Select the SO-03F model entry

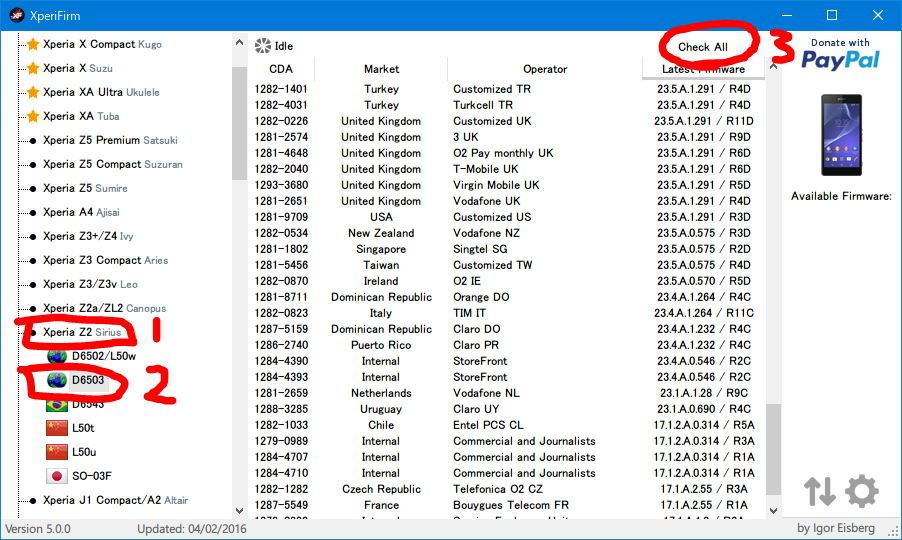pyautogui.click(x=92, y=476)
